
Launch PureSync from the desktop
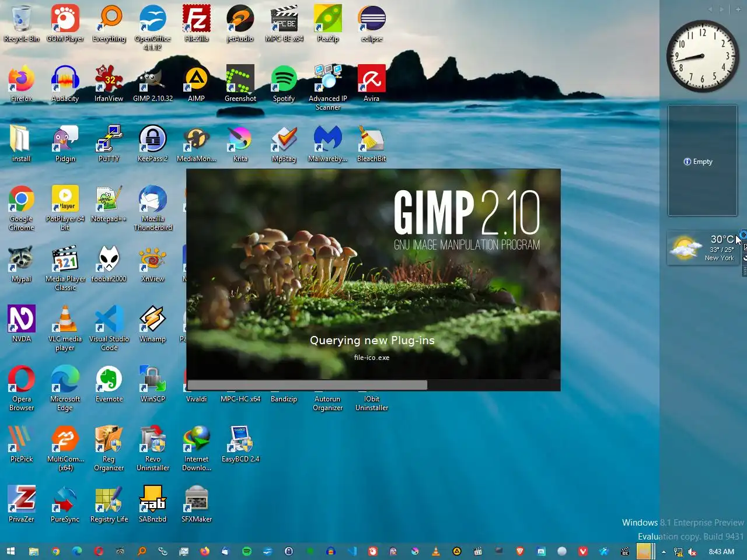[65, 505]
